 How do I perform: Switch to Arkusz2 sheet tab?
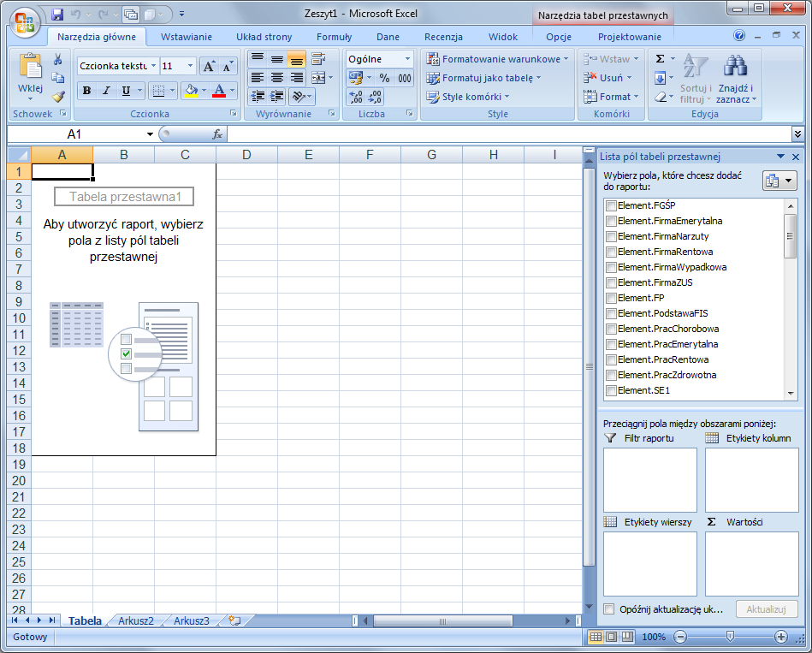coord(136,620)
